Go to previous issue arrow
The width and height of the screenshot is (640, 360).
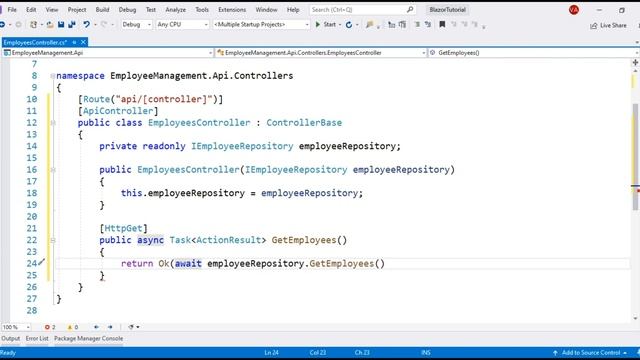pyautogui.click(x=96, y=327)
